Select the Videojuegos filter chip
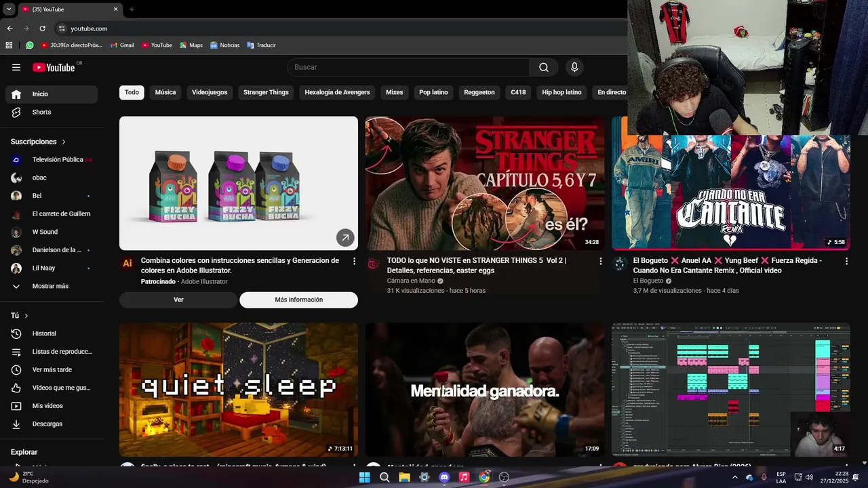This screenshot has width=868, height=488. pyautogui.click(x=210, y=92)
